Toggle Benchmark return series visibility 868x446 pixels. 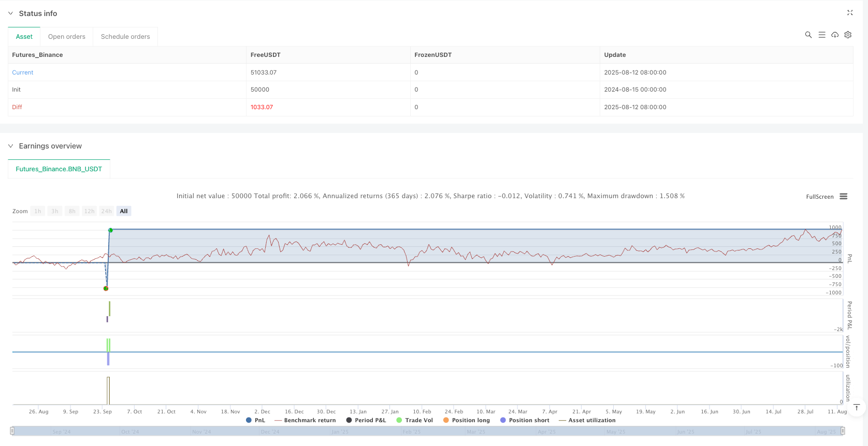(305, 420)
